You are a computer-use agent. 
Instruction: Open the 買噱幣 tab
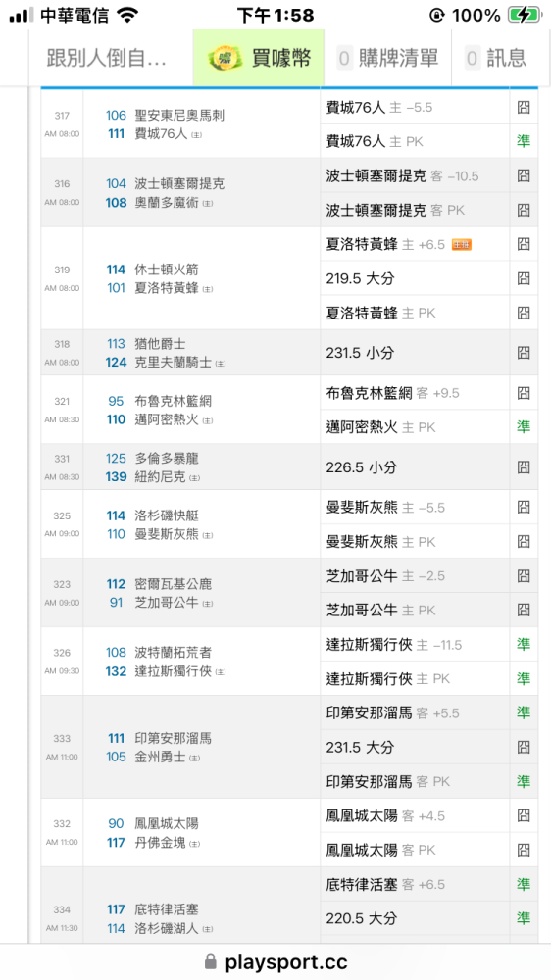pyautogui.click(x=258, y=58)
